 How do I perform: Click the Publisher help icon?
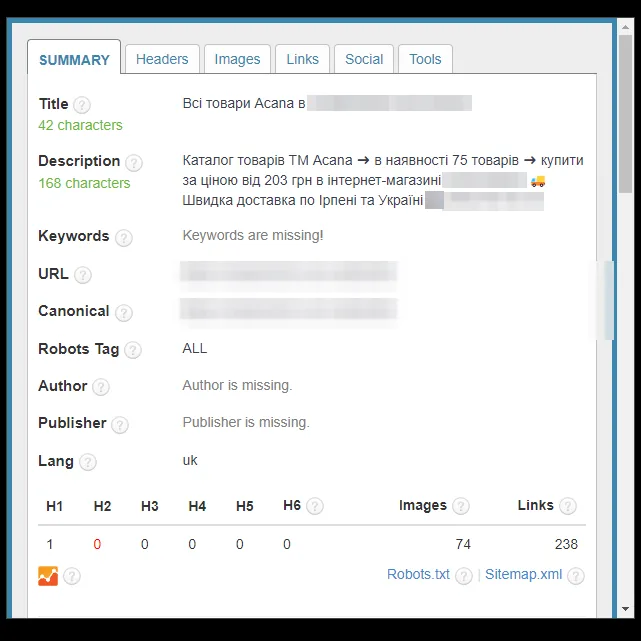click(120, 425)
